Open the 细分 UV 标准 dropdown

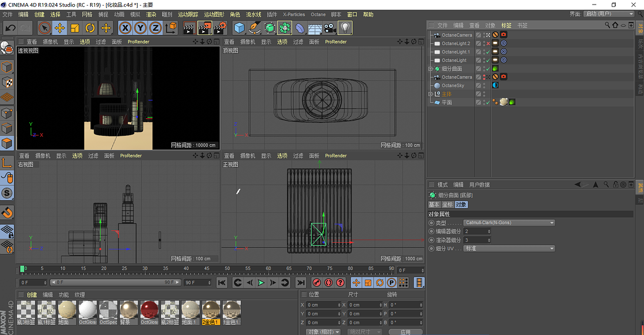509,248
